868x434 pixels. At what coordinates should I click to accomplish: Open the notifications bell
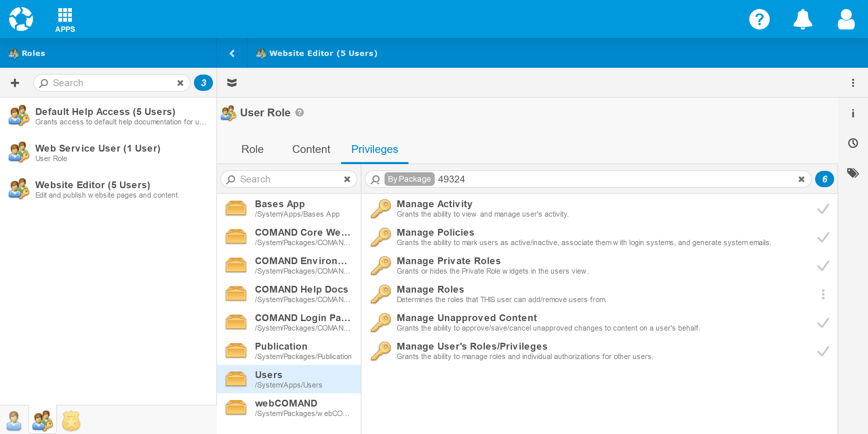(803, 20)
